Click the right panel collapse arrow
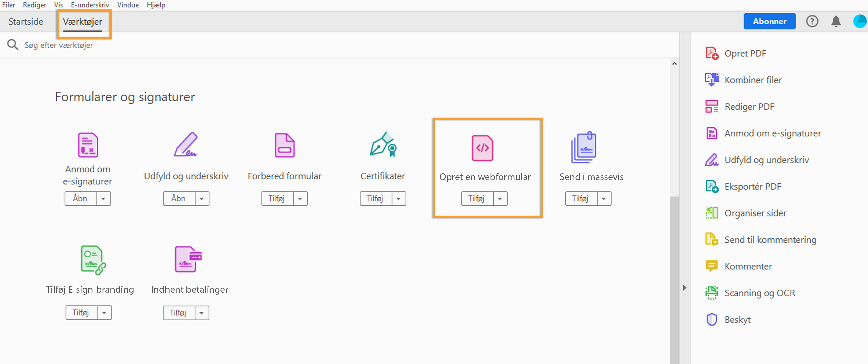 [x=685, y=288]
